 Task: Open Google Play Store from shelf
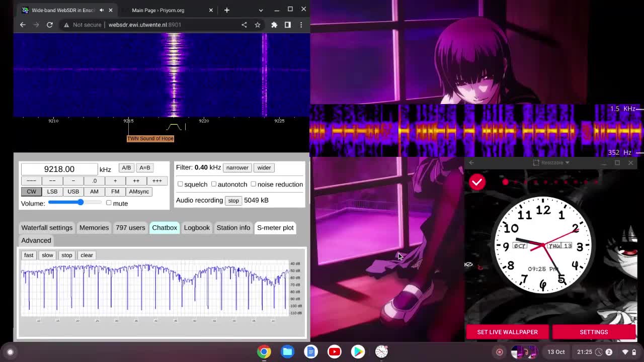pos(358,352)
